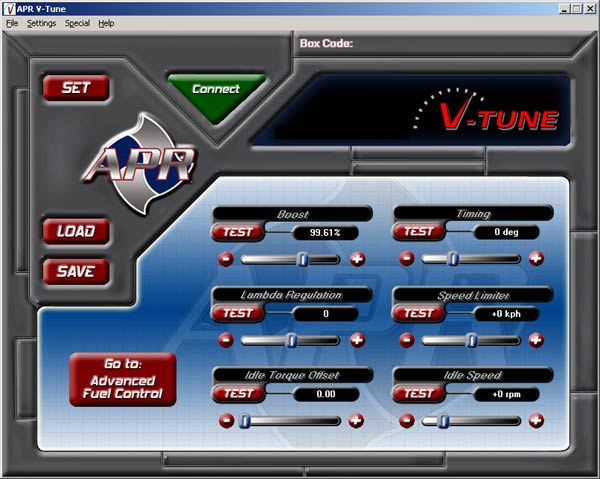The width and height of the screenshot is (600, 479).
Task: Click the Idle Torque Offset slider handle
Action: tap(245, 421)
